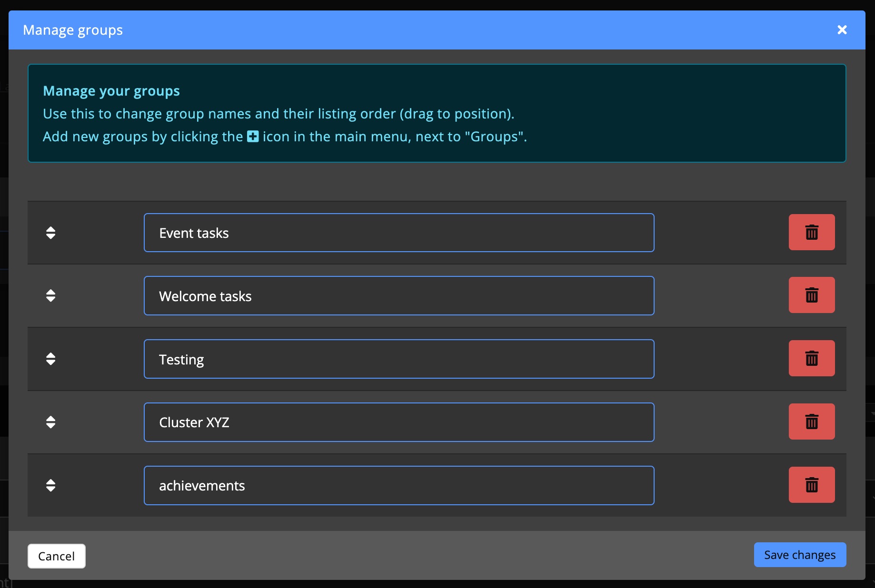The image size is (875, 588).
Task: Delete the achievements group
Action: coord(811,485)
